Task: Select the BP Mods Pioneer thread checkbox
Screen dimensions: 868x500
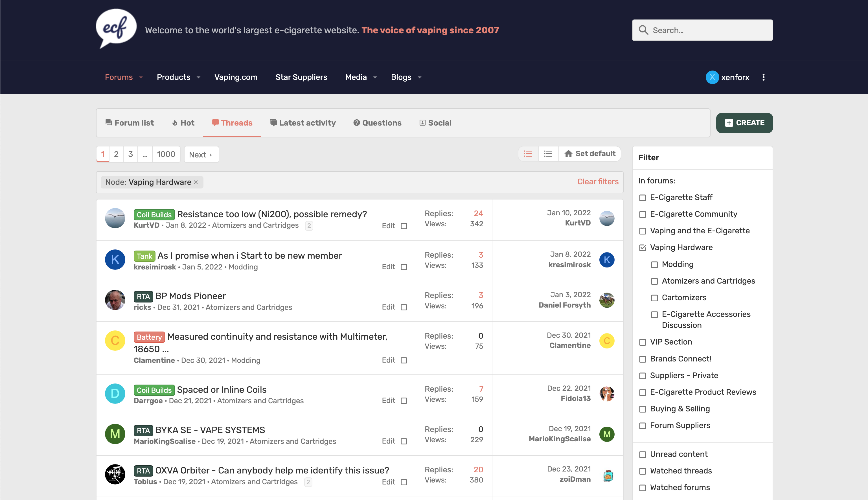Action: tap(404, 307)
